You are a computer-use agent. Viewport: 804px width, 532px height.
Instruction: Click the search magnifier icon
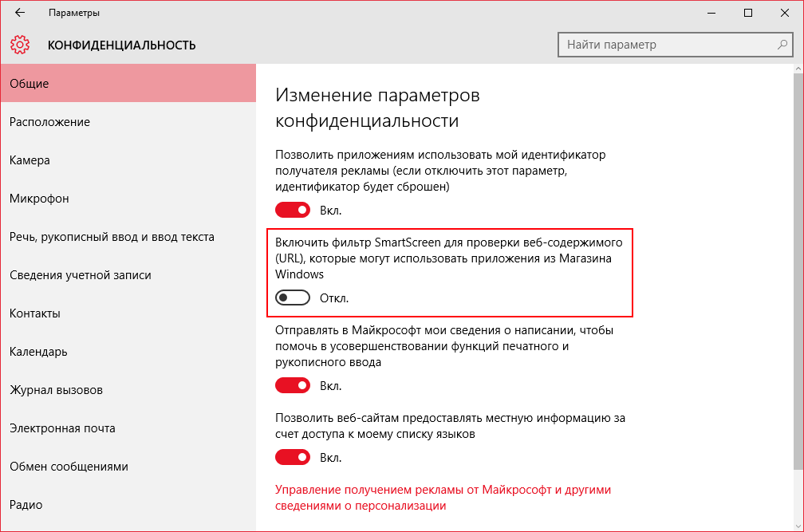click(x=782, y=45)
